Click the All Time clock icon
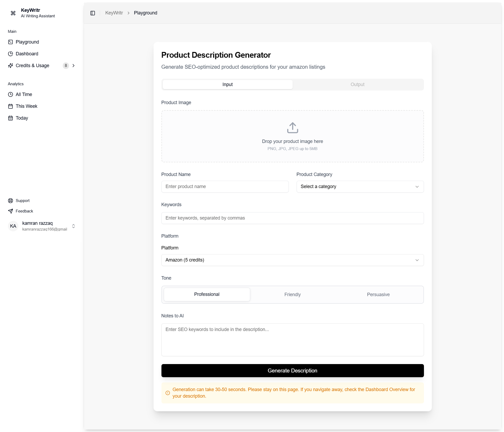The width and height of the screenshot is (504, 432). coord(10,94)
